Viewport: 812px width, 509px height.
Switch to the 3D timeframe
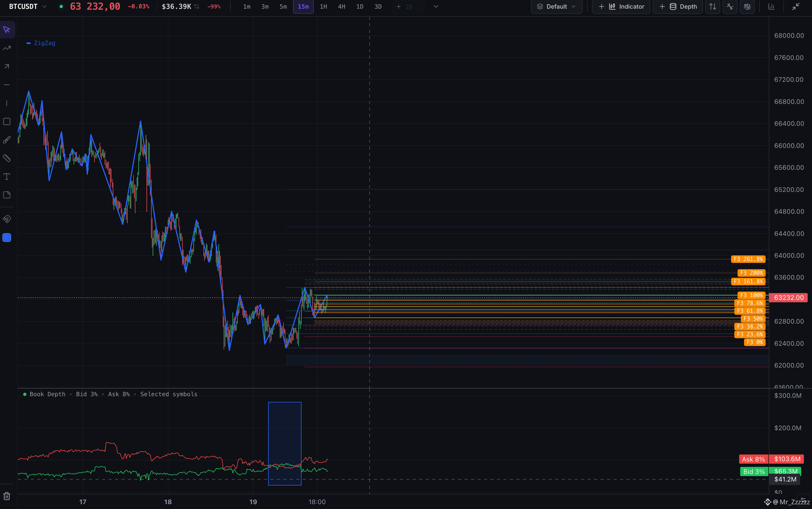[x=378, y=6]
